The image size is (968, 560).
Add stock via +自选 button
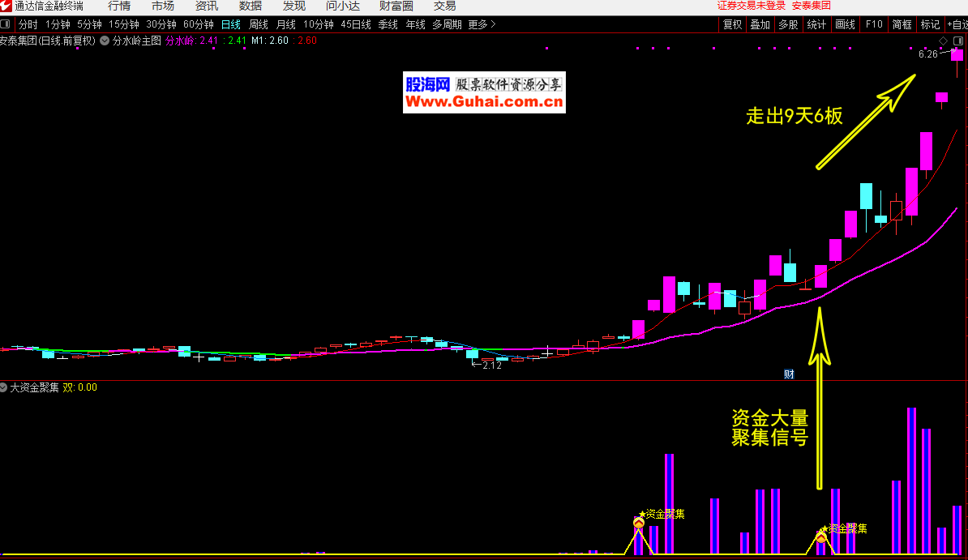pos(956,24)
